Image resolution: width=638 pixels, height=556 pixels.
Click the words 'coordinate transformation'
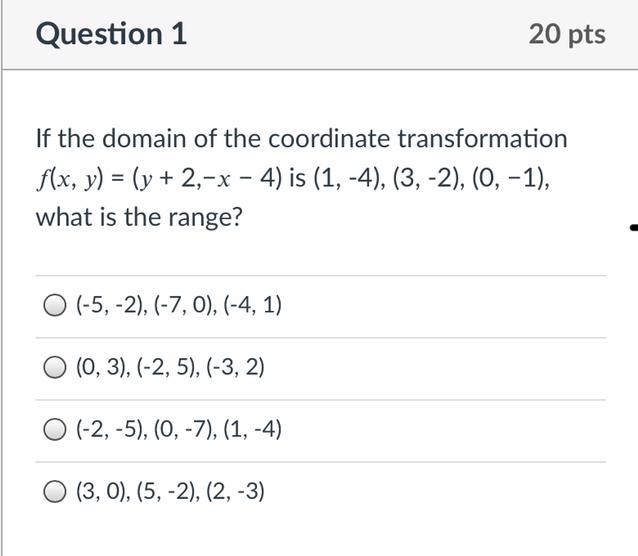[418, 138]
